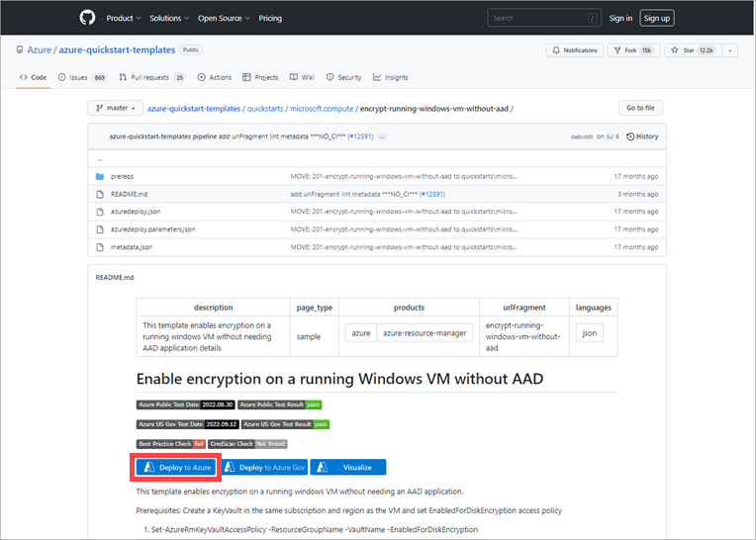Open the README.md commit message link
The height and width of the screenshot is (540, 756).
click(367, 194)
